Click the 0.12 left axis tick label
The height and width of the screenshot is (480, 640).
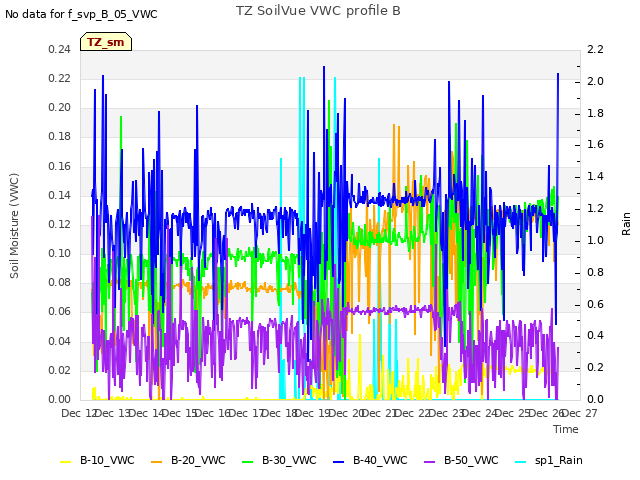click(x=60, y=224)
